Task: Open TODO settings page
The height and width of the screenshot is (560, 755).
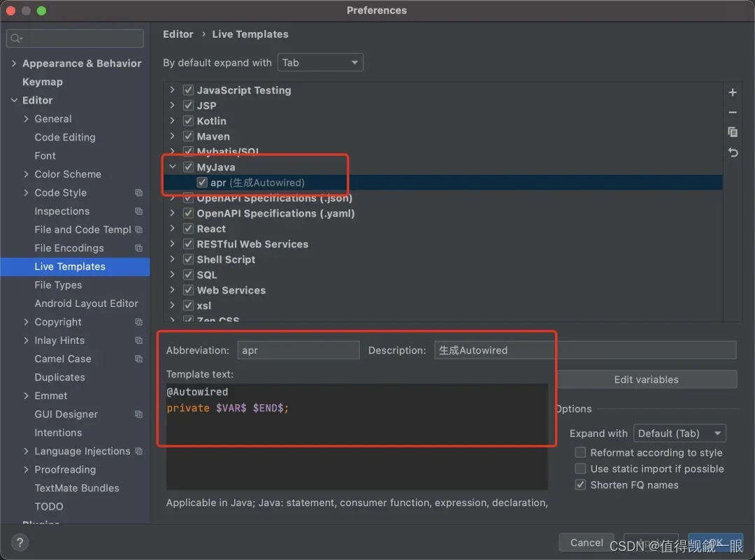Action: click(x=49, y=507)
